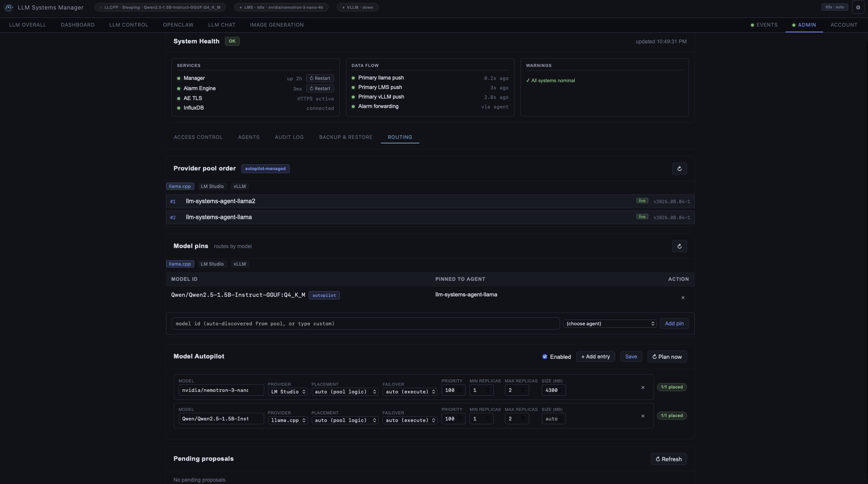Click the model id input field
The height and width of the screenshot is (484, 868).
tap(365, 323)
